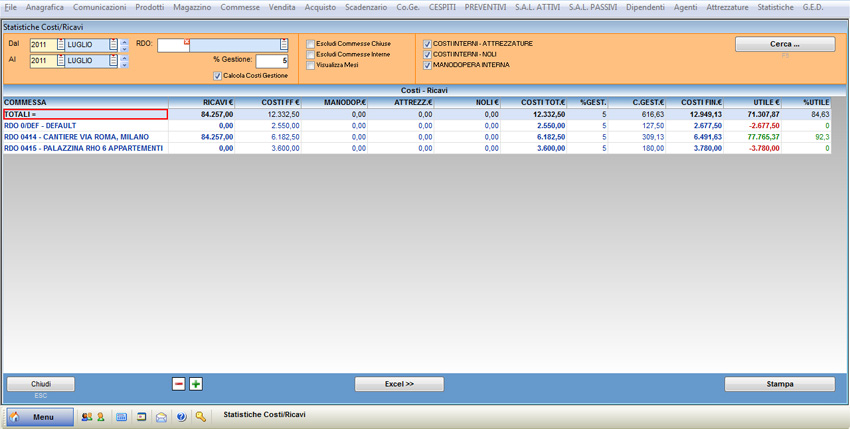Click the red minus collapse icon
The width and height of the screenshot is (850, 429).
(179, 384)
